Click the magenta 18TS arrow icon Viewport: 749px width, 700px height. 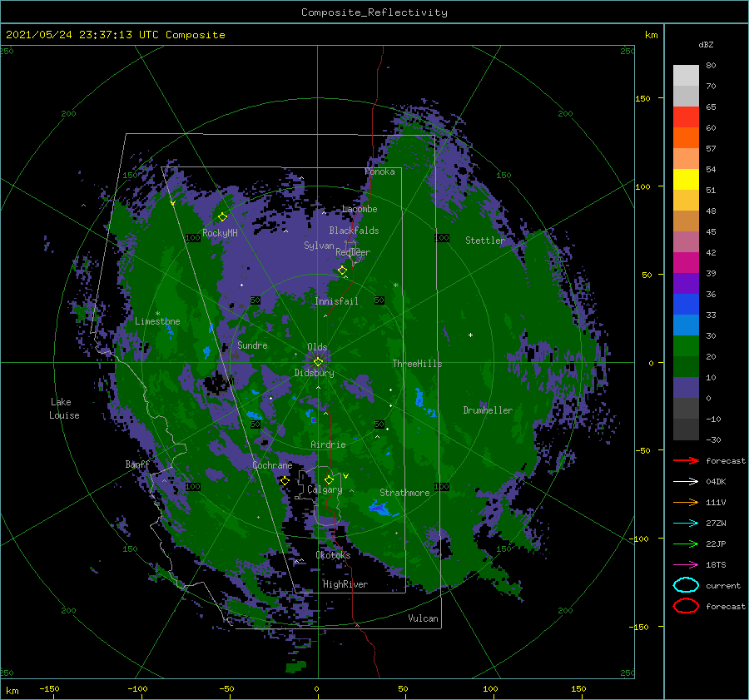(686, 565)
